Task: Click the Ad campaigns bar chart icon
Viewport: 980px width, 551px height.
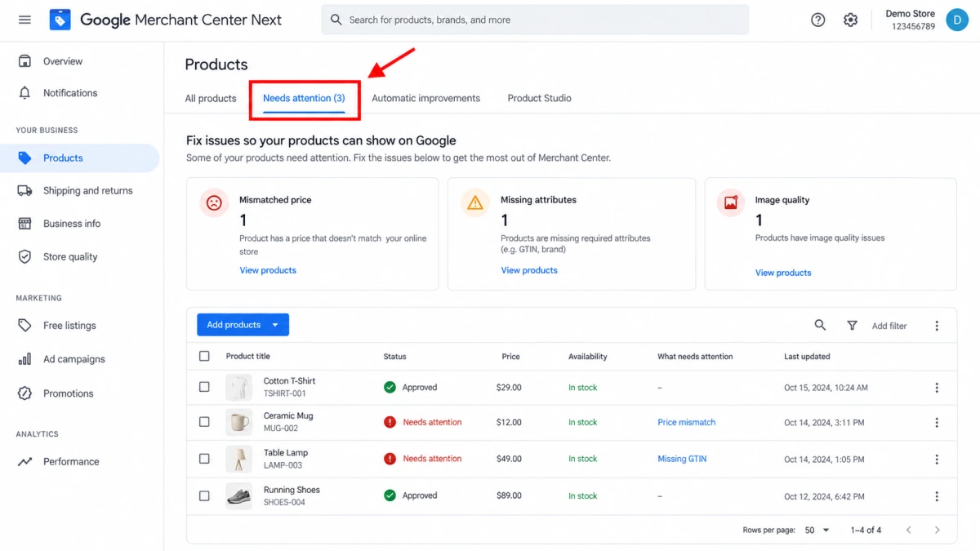Action: click(x=24, y=359)
